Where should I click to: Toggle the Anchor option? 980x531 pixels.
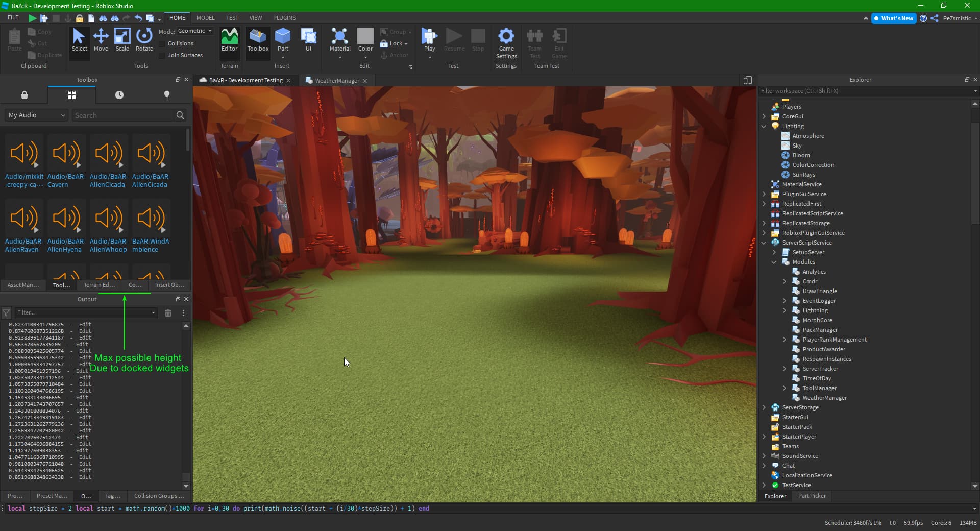click(396, 55)
